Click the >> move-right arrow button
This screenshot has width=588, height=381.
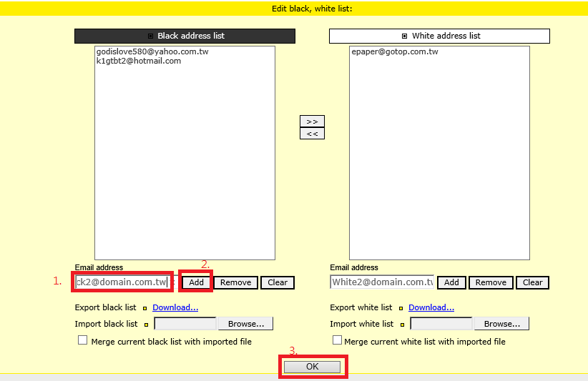[x=312, y=122]
